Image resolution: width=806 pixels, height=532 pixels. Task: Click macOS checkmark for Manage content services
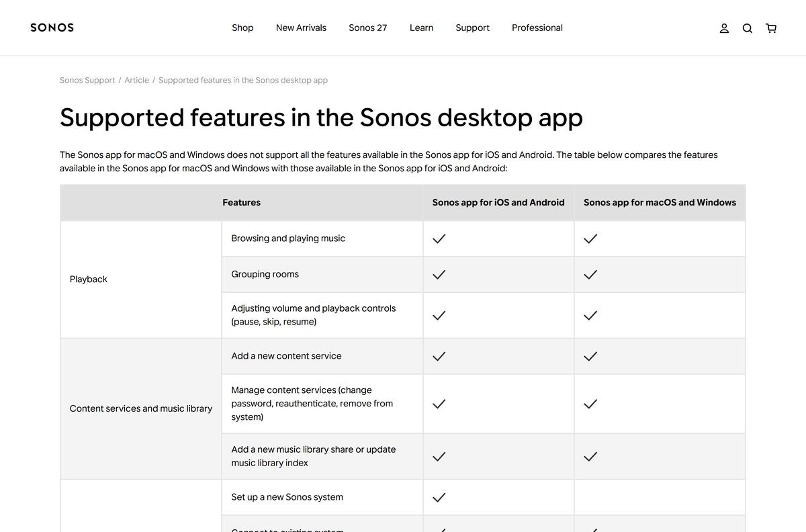click(x=590, y=404)
